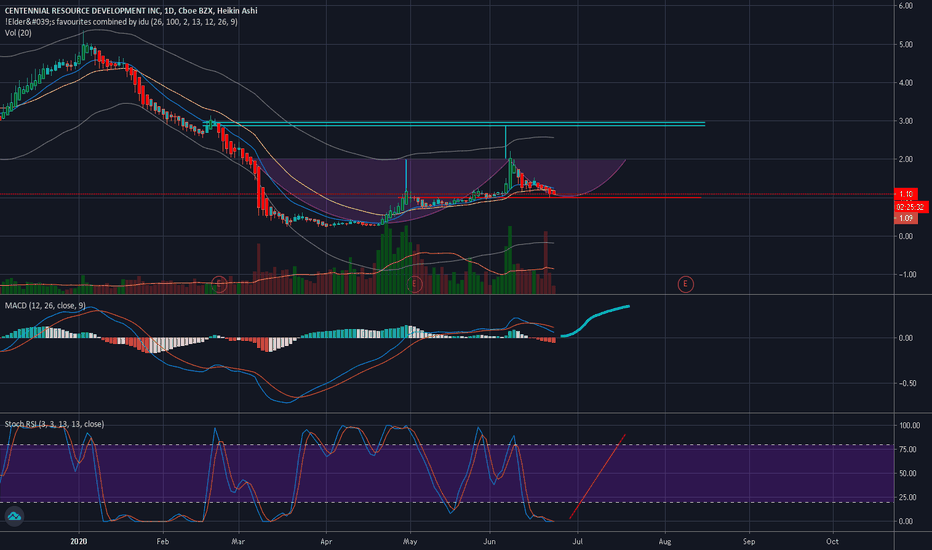Click the 50.00 Stoch RSI axis label
Viewport: 932px width, 550px height.
907,473
